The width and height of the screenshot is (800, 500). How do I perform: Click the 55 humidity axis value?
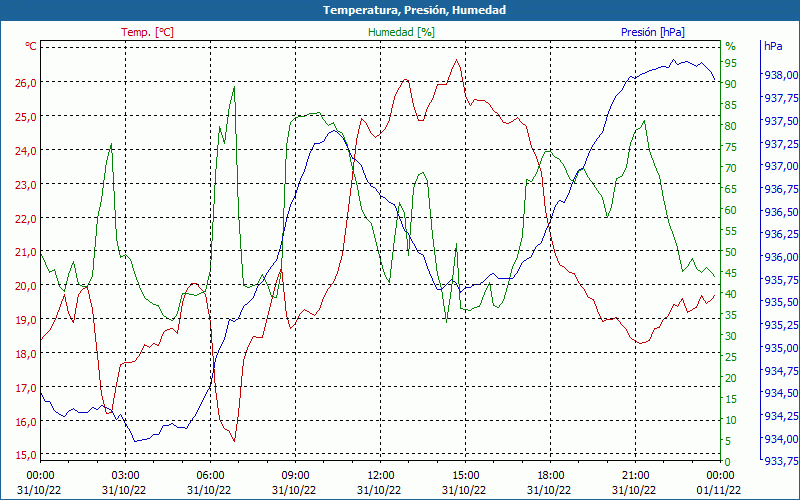731,231
